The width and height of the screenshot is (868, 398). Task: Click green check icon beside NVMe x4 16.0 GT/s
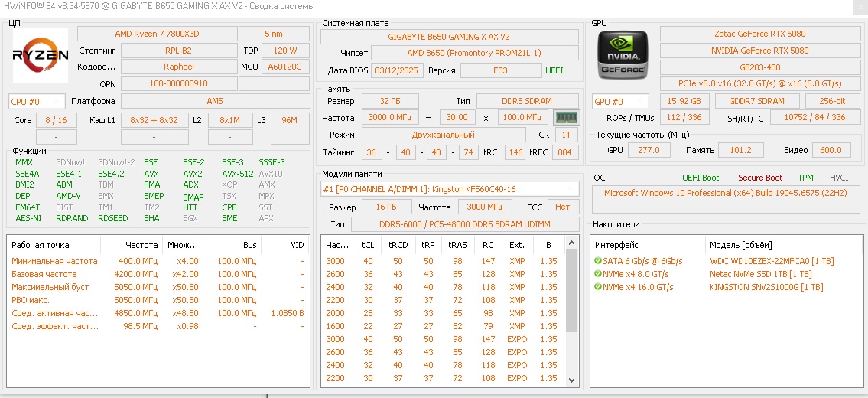point(597,287)
